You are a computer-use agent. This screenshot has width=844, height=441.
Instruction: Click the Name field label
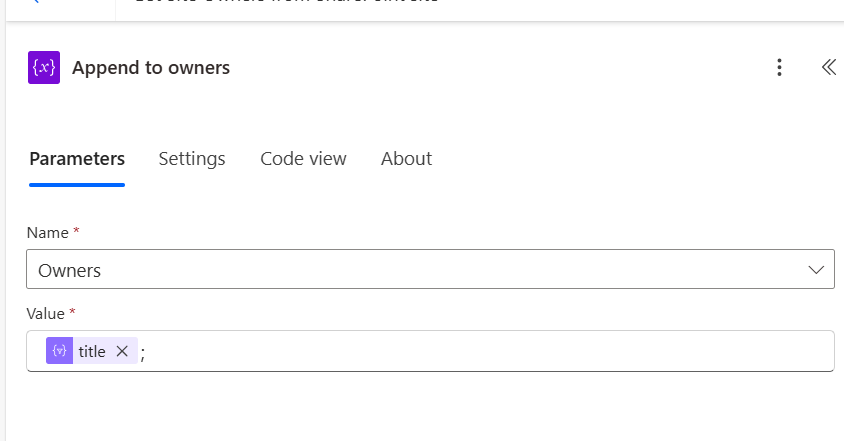(x=47, y=232)
